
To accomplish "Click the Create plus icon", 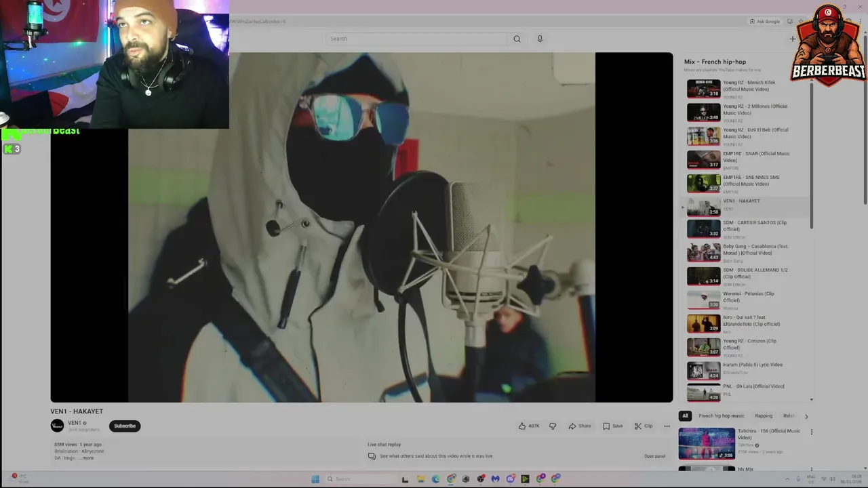I will click(x=792, y=39).
